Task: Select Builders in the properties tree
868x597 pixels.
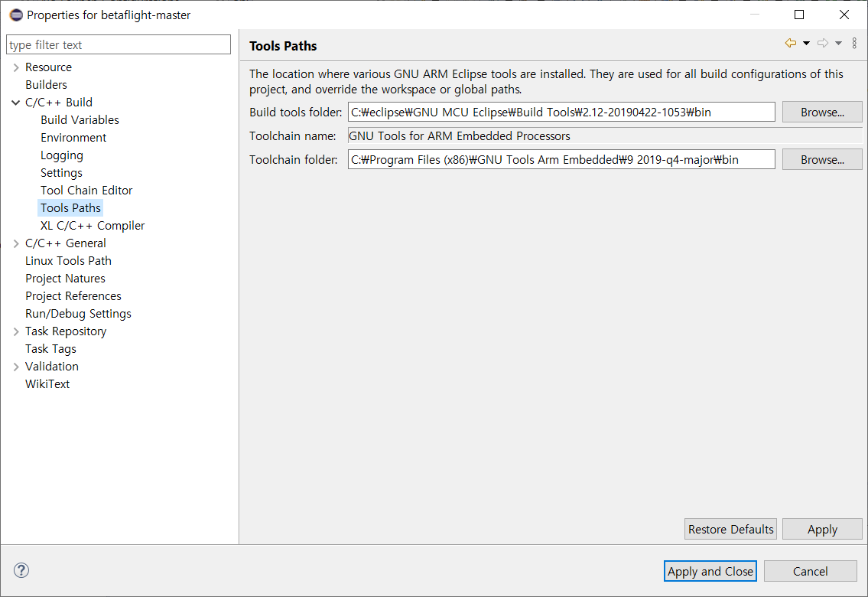Action: (x=46, y=85)
